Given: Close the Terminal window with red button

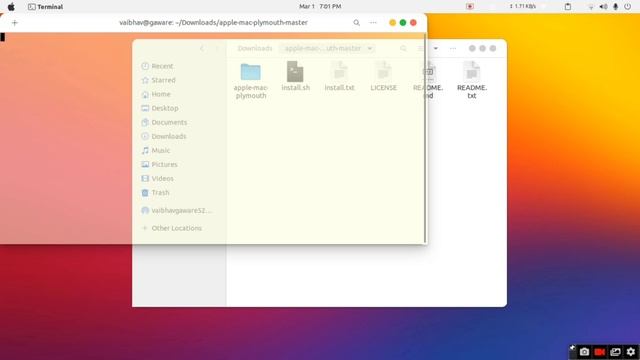Looking at the screenshot, I should 413,23.
